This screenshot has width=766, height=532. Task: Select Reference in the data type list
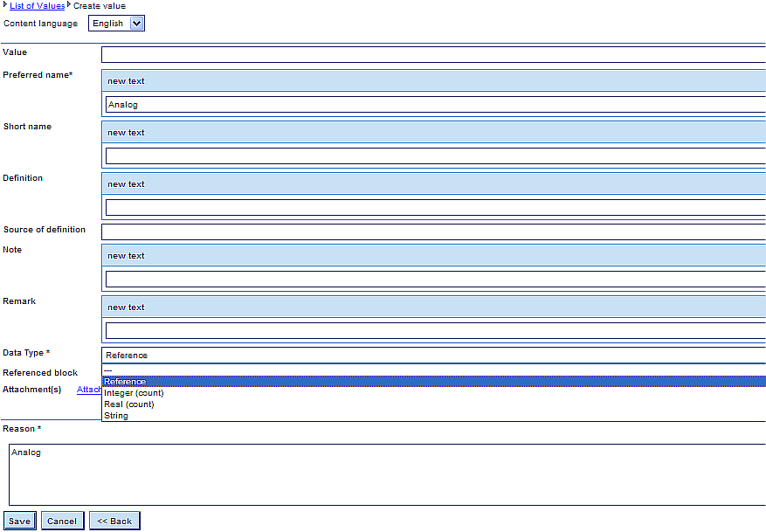(x=433, y=382)
